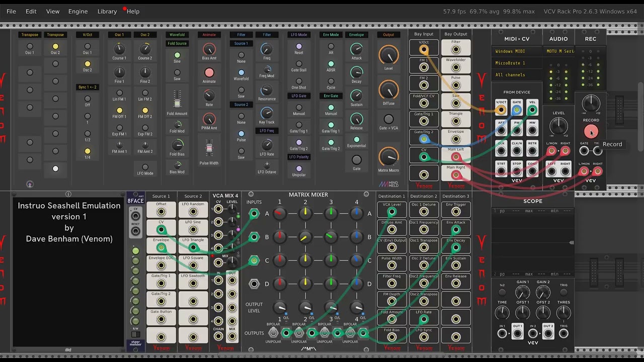Open the Windows MIDI driver selector
Viewport: 644px width, 362px height.
click(x=517, y=51)
